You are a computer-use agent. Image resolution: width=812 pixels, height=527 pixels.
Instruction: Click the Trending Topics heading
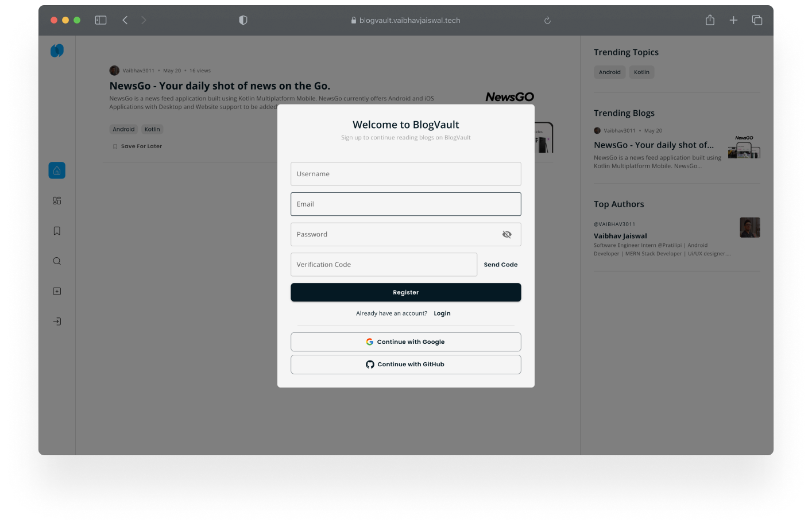click(626, 52)
